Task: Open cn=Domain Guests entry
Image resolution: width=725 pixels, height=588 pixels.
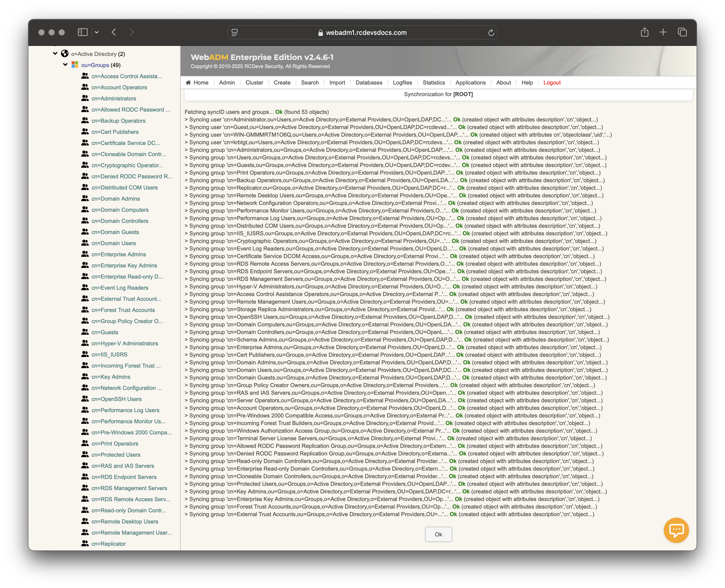Action: [115, 232]
